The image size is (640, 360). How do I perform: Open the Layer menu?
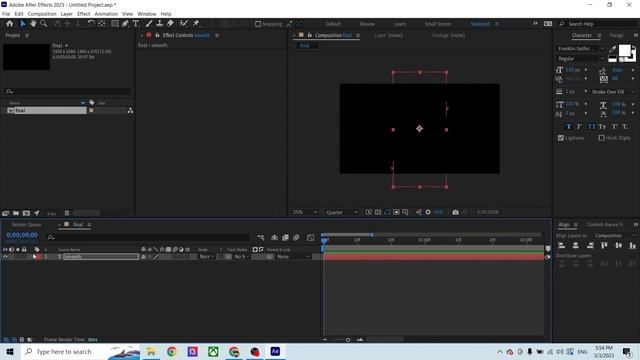tap(67, 14)
